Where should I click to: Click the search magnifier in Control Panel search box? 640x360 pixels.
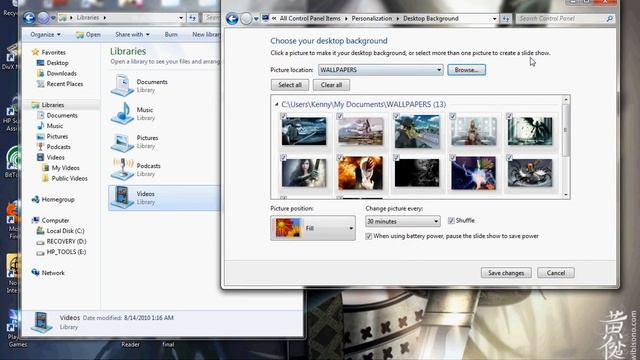pos(609,19)
